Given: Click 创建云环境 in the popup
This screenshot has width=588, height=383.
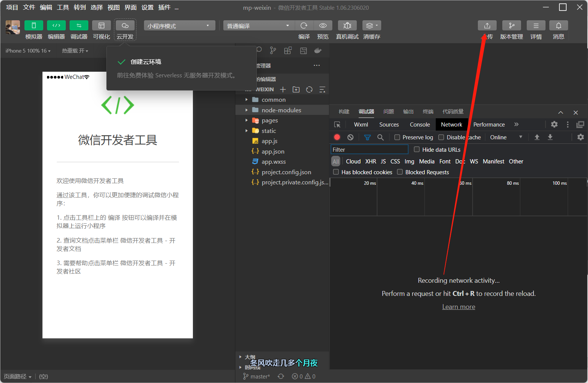Looking at the screenshot, I should [x=146, y=62].
